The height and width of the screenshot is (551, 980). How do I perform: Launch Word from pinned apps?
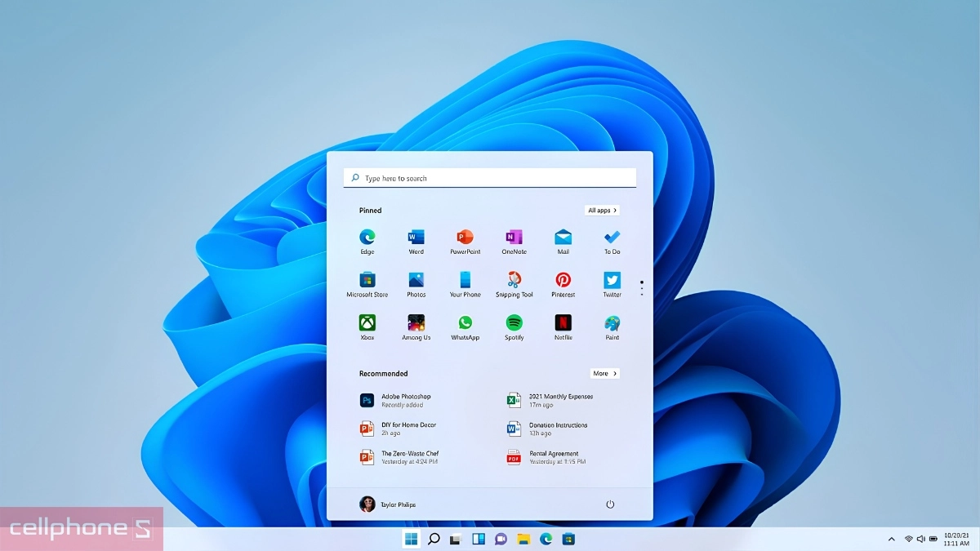coord(416,242)
